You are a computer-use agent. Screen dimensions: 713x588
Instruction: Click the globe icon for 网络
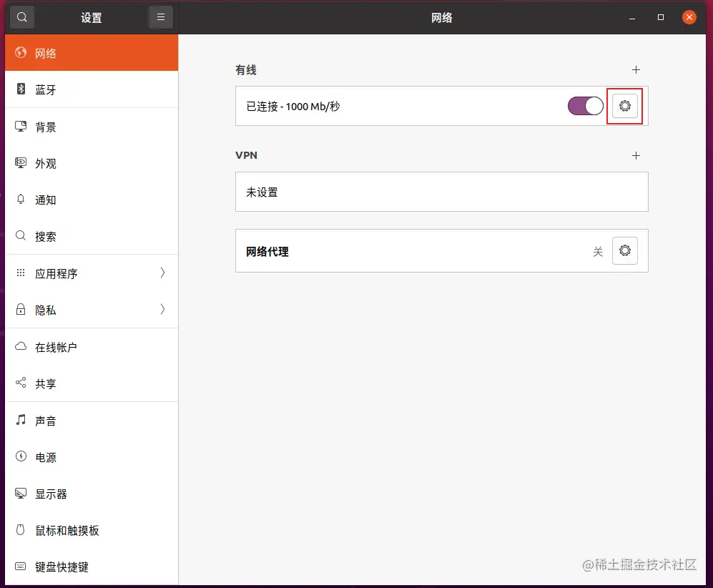pyautogui.click(x=21, y=52)
